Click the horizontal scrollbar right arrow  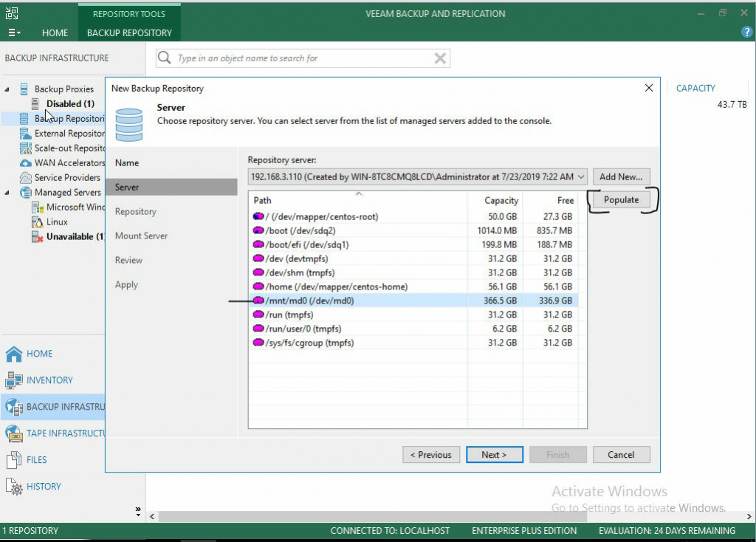[749, 516]
